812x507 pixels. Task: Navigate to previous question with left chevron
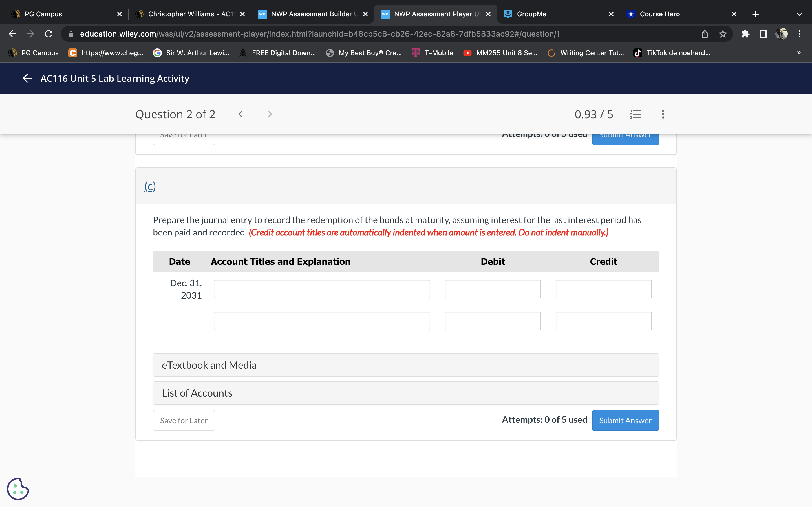click(x=240, y=114)
